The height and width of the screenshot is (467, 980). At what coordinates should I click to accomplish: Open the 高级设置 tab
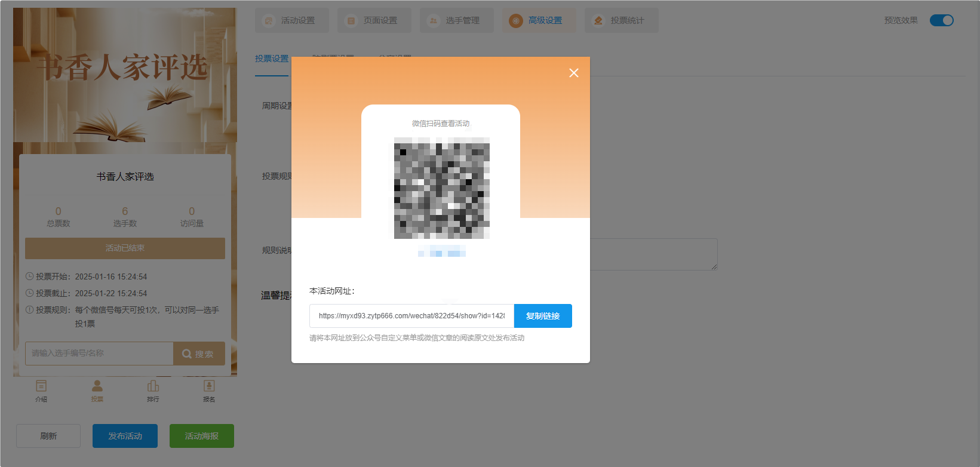[539, 20]
